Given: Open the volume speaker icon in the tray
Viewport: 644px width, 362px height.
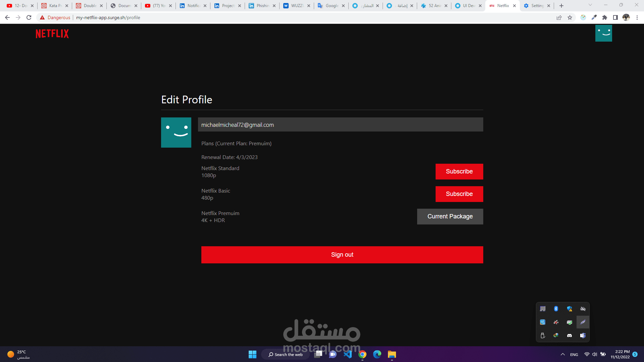Looking at the screenshot, I should (595, 354).
